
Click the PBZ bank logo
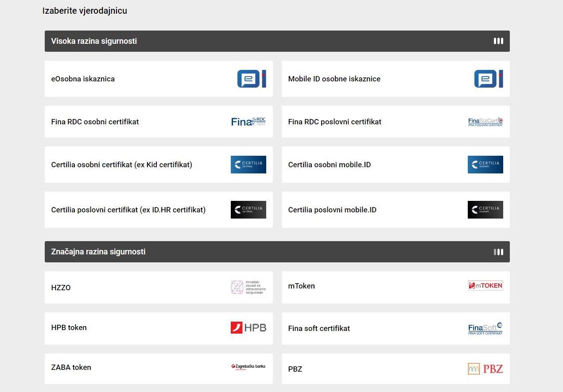485,369
